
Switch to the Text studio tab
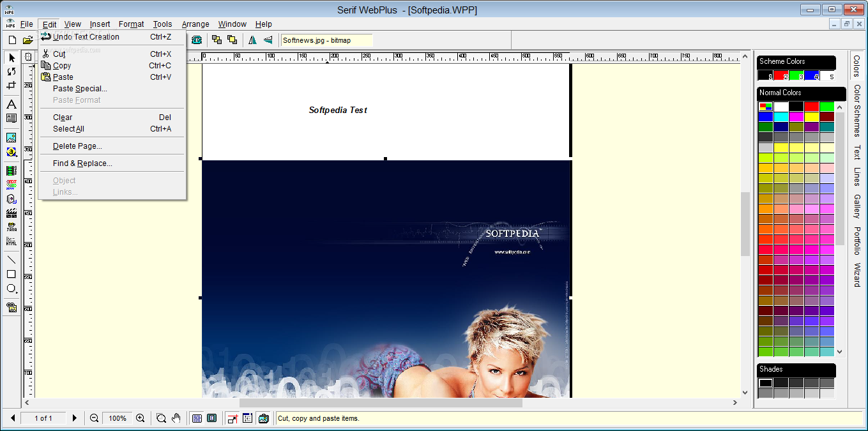(x=857, y=152)
